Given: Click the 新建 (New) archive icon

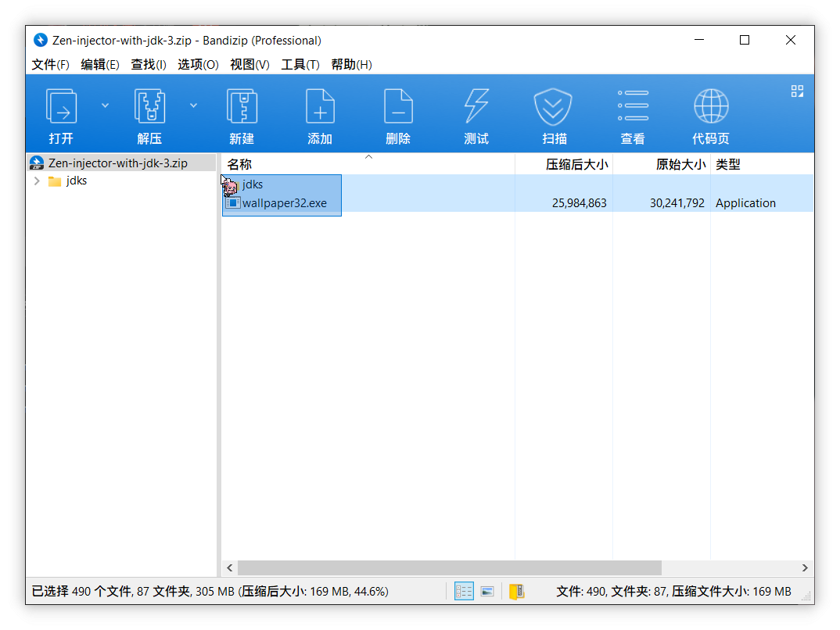Looking at the screenshot, I should (242, 106).
